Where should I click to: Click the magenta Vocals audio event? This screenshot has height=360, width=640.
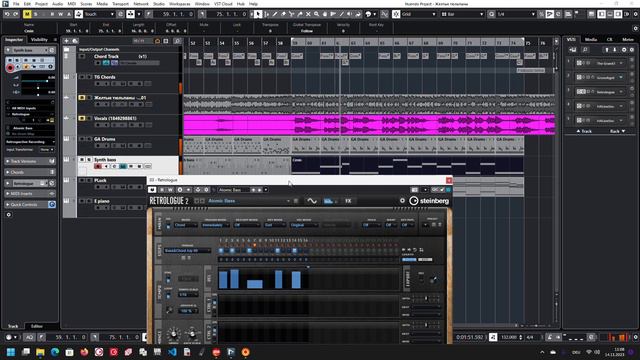pos(369,125)
